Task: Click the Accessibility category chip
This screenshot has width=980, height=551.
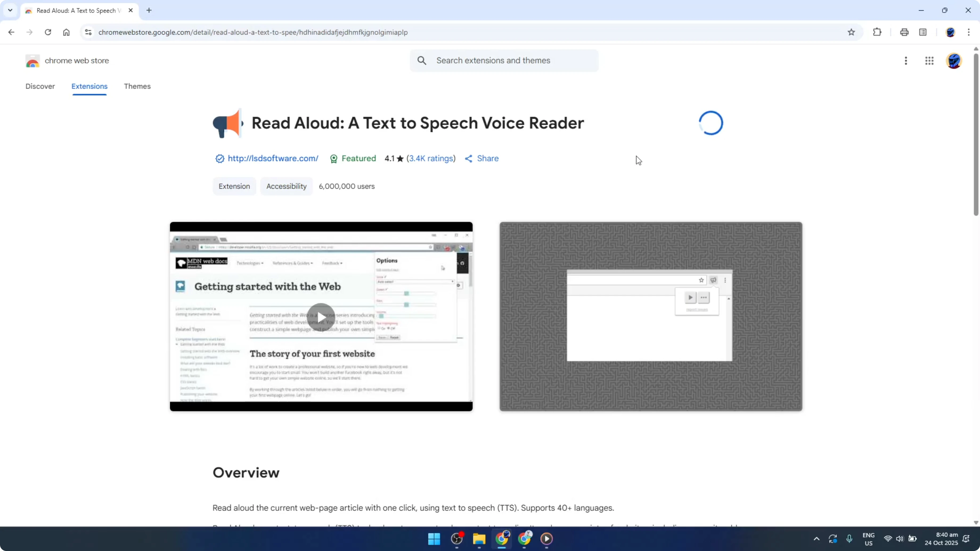Action: pyautogui.click(x=287, y=186)
